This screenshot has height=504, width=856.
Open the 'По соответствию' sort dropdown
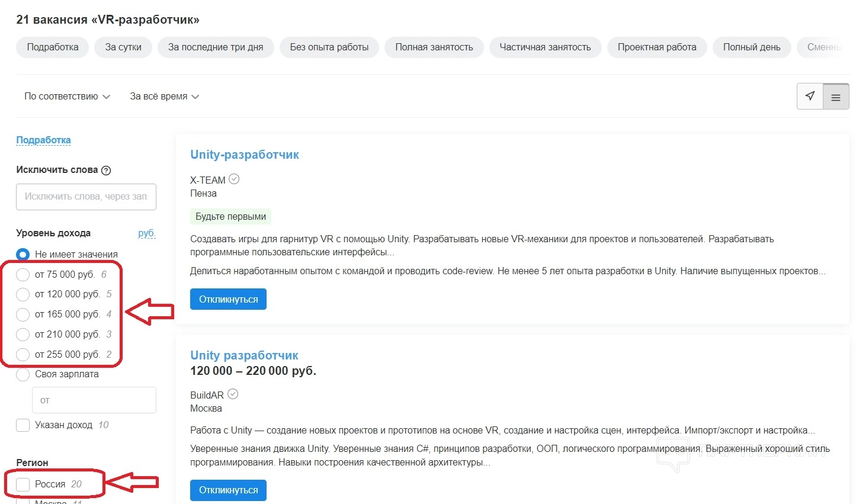[x=67, y=97]
